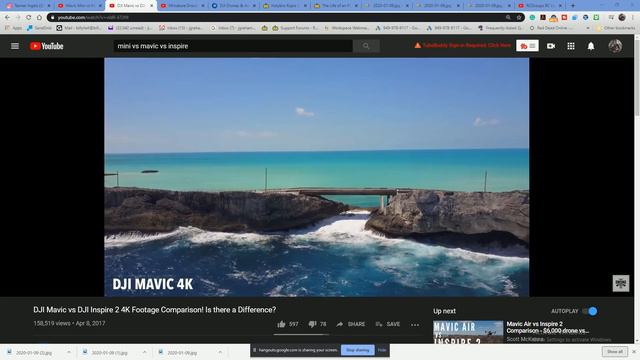Switch to the fourth YouTube tab
640x360 pixels.
tap(182, 6)
